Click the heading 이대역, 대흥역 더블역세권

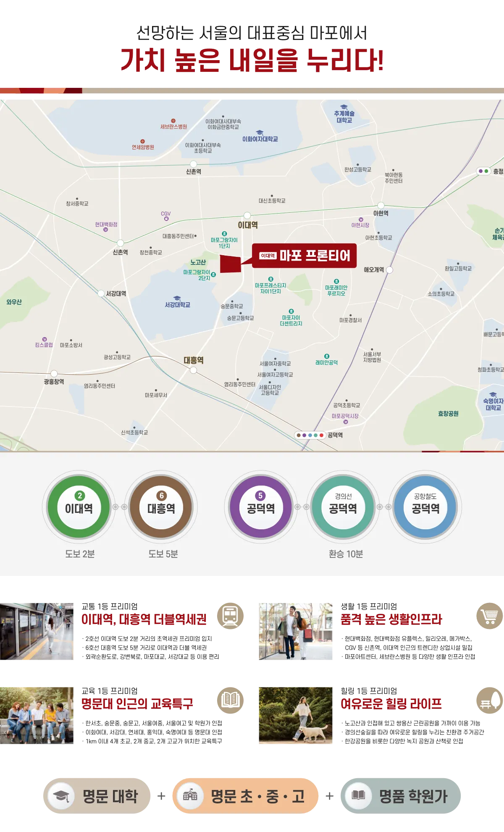point(144,619)
